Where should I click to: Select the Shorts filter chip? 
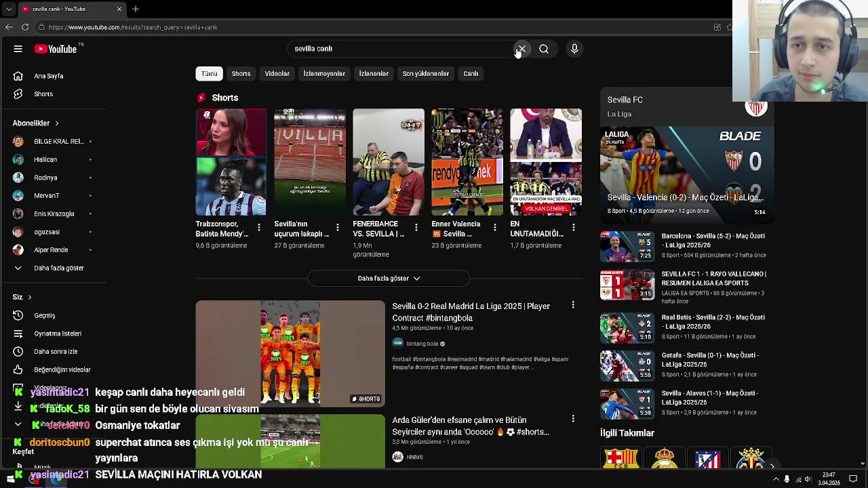241,73
